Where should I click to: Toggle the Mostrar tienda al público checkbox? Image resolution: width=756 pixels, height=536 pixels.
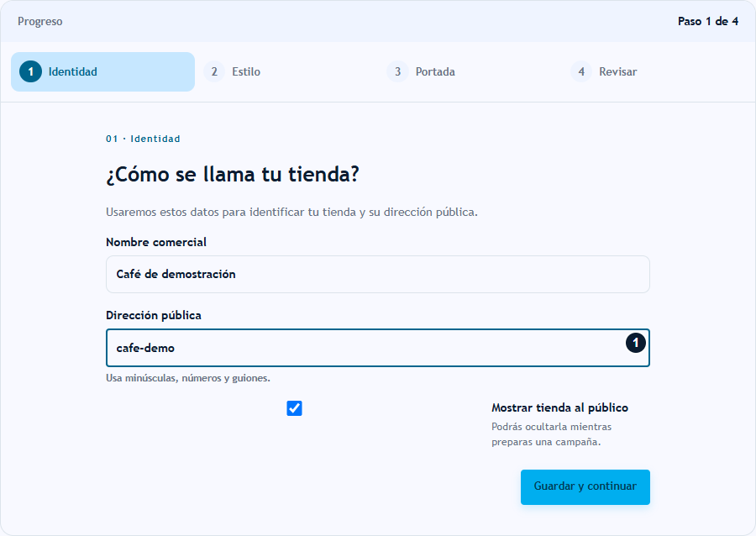(x=294, y=408)
